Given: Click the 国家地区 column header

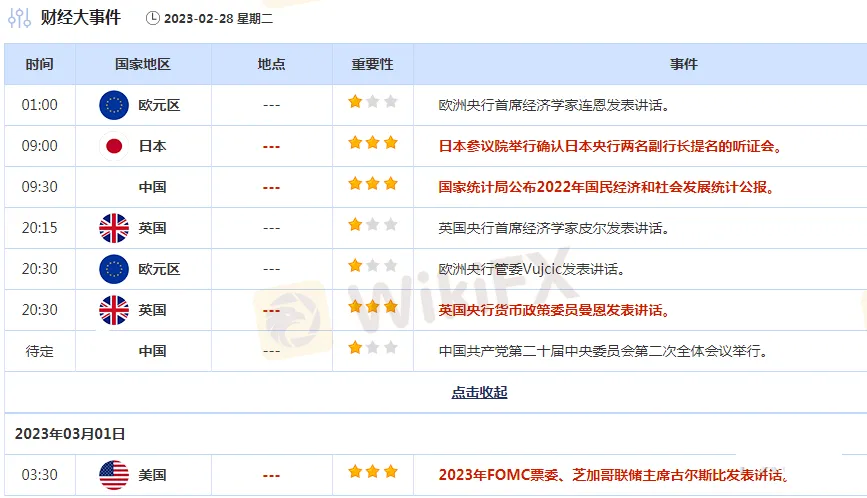Looking at the screenshot, I should [143, 64].
